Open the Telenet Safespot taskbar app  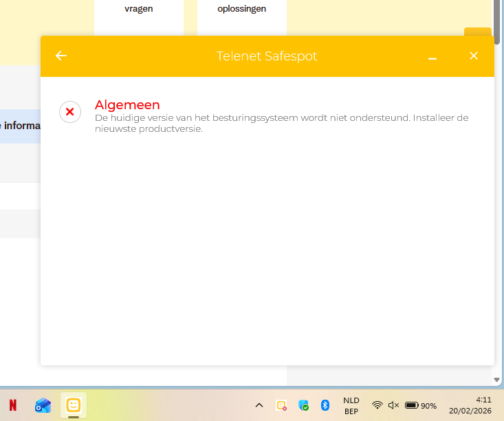74,405
